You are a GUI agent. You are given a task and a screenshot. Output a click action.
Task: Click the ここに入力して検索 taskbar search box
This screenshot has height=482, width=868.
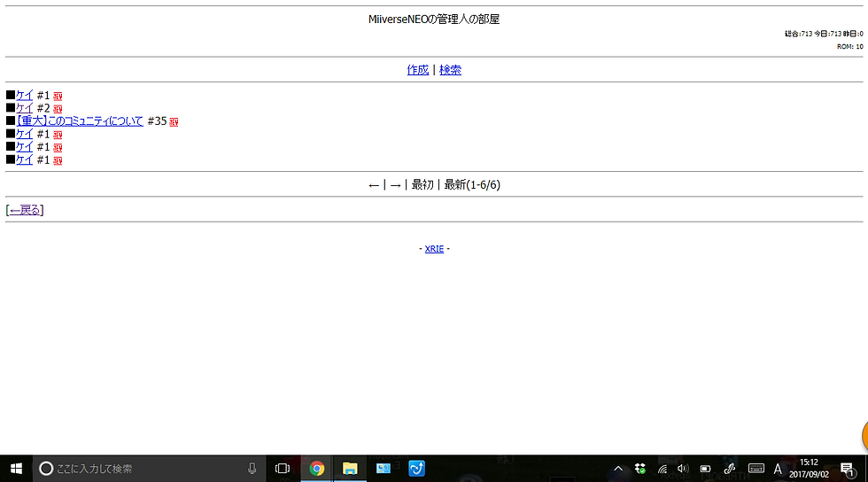[x=150, y=469]
